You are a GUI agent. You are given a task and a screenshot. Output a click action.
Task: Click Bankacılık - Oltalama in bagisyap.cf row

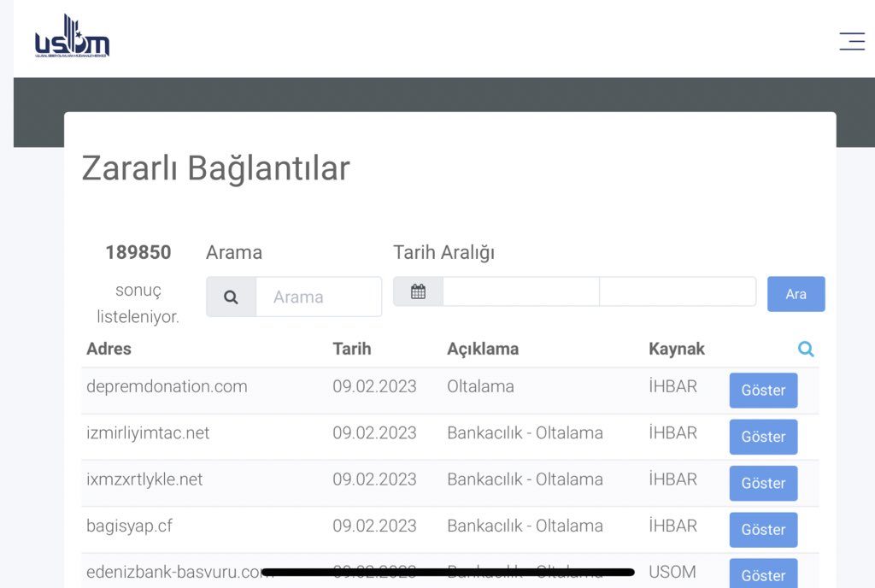[525, 526]
